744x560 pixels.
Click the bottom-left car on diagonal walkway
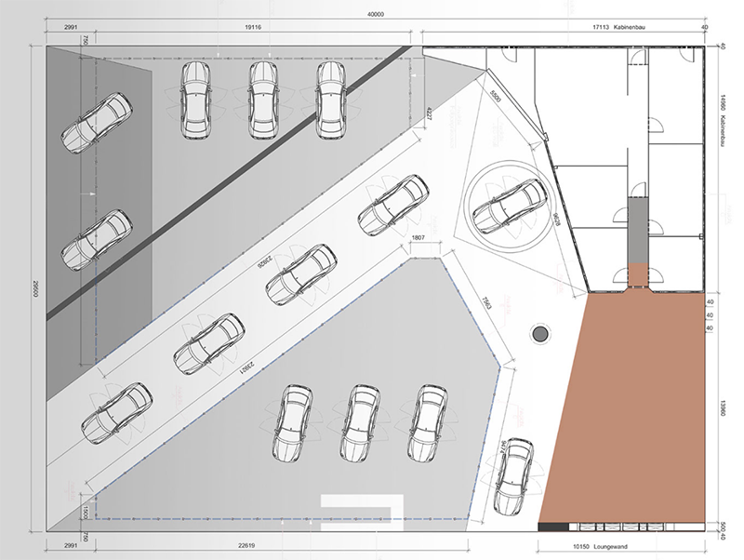pyautogui.click(x=116, y=412)
